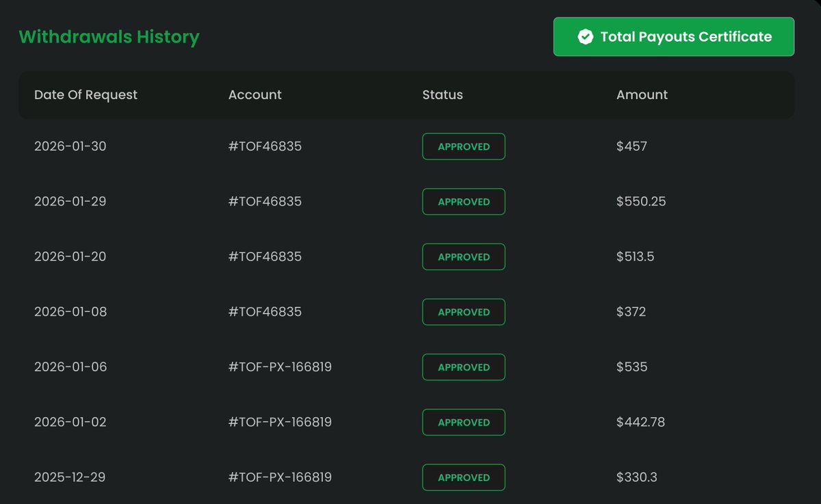Image resolution: width=821 pixels, height=504 pixels.
Task: Select the date 2025-12-29
Action: [70, 477]
